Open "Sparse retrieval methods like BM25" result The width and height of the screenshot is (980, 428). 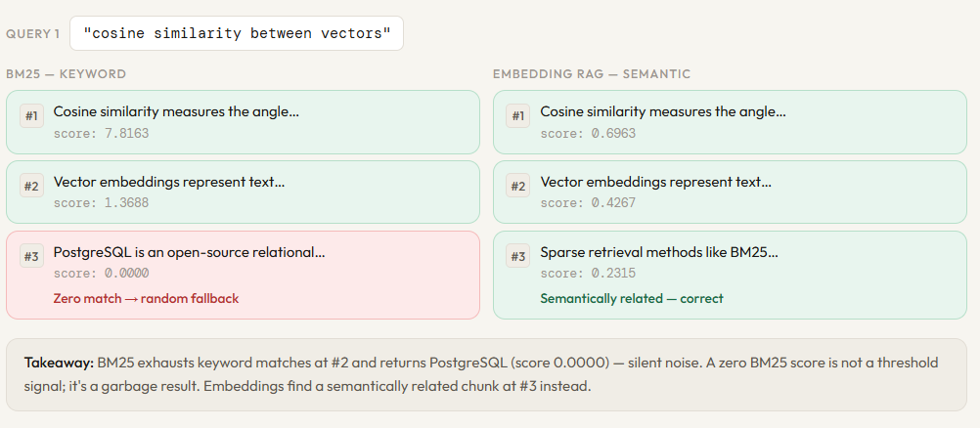659,252
